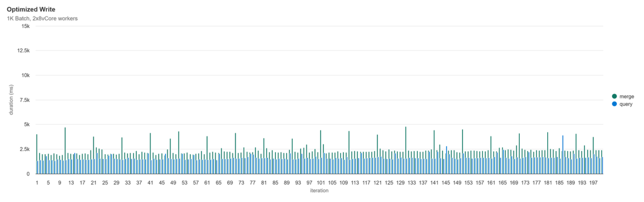The width and height of the screenshot is (644, 202).
Task: Click x-axis tick label 41
Action: coord(150,183)
